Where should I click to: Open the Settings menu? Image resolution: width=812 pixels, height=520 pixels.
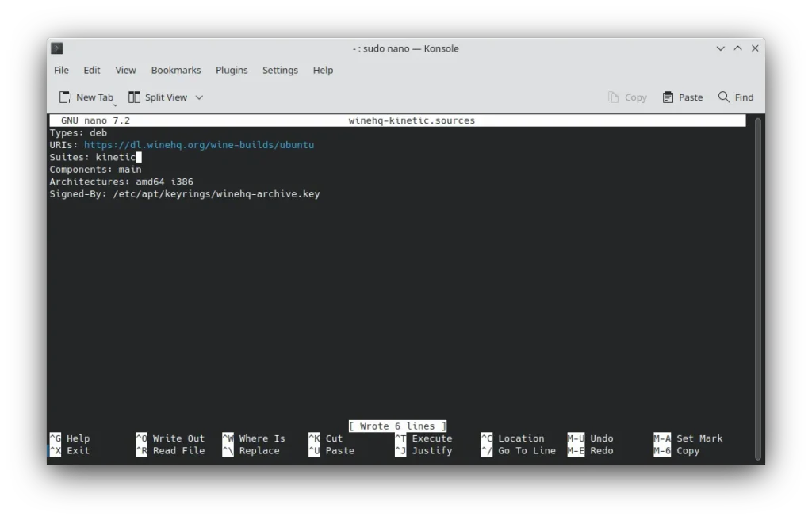(280, 70)
